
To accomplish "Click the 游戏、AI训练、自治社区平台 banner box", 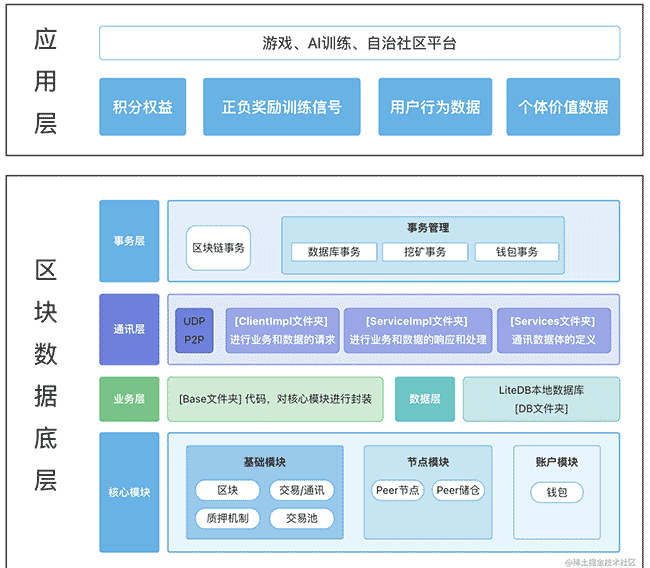I will pos(359,43).
